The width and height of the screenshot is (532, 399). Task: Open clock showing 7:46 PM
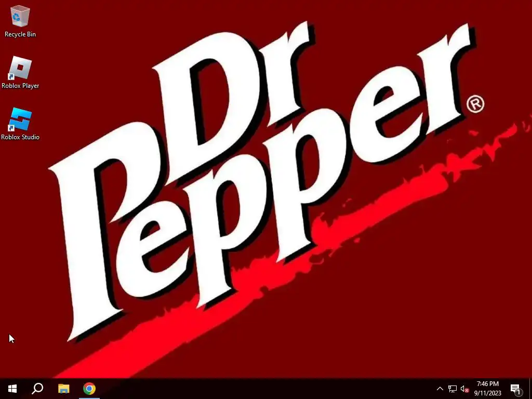(487, 389)
